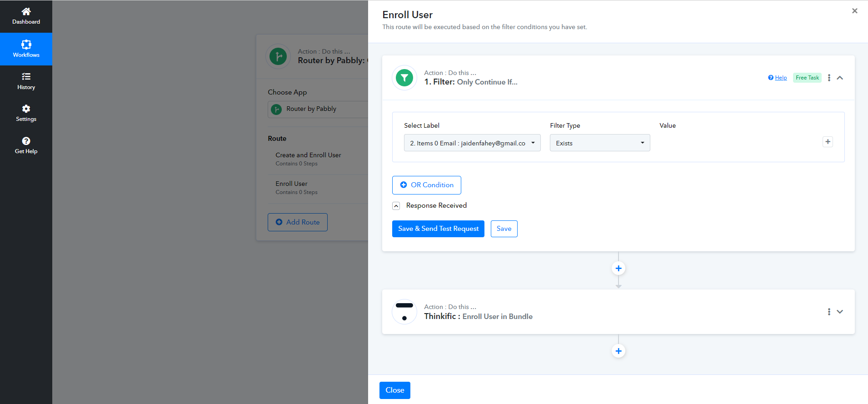Image resolution: width=868 pixels, height=404 pixels.
Task: Add step between Filter and Thinkific
Action: click(x=618, y=269)
